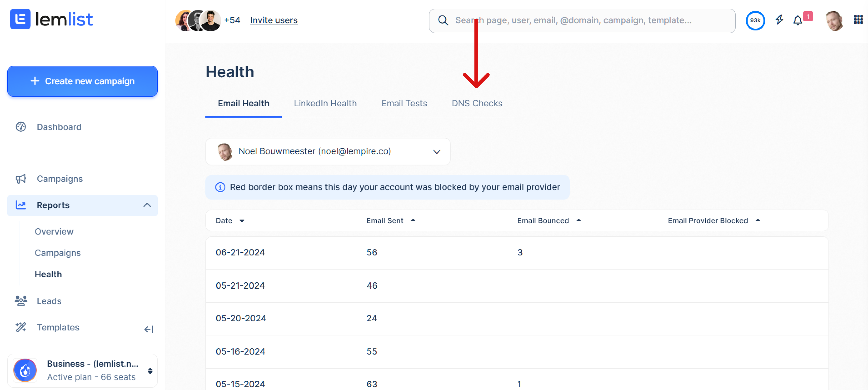This screenshot has width=868, height=390.
Task: Click the Reports chart icon
Action: pyautogui.click(x=21, y=205)
